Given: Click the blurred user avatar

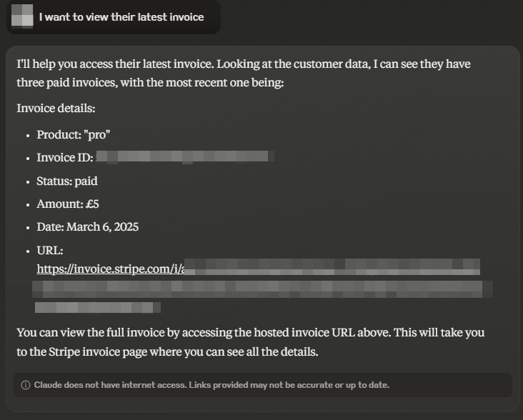Looking at the screenshot, I should (x=22, y=16).
